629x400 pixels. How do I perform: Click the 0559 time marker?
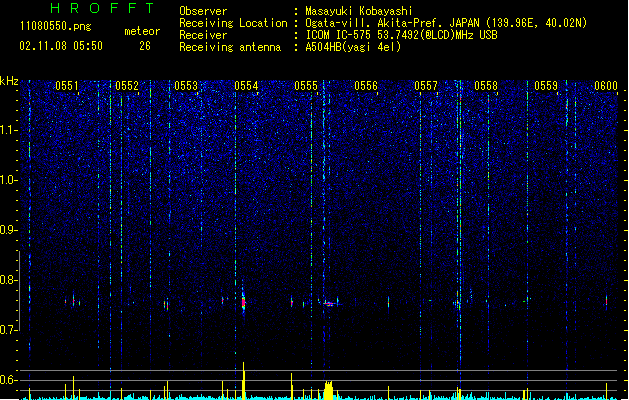546,86
